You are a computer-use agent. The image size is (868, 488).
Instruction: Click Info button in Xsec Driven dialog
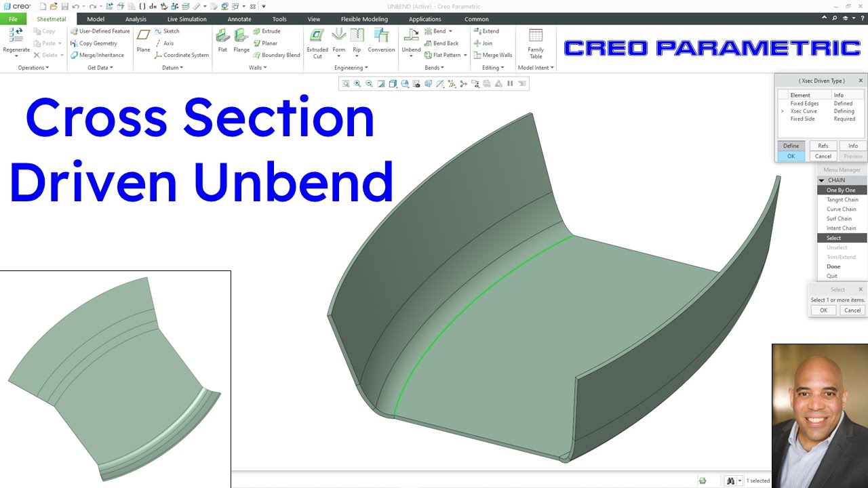[x=852, y=146]
